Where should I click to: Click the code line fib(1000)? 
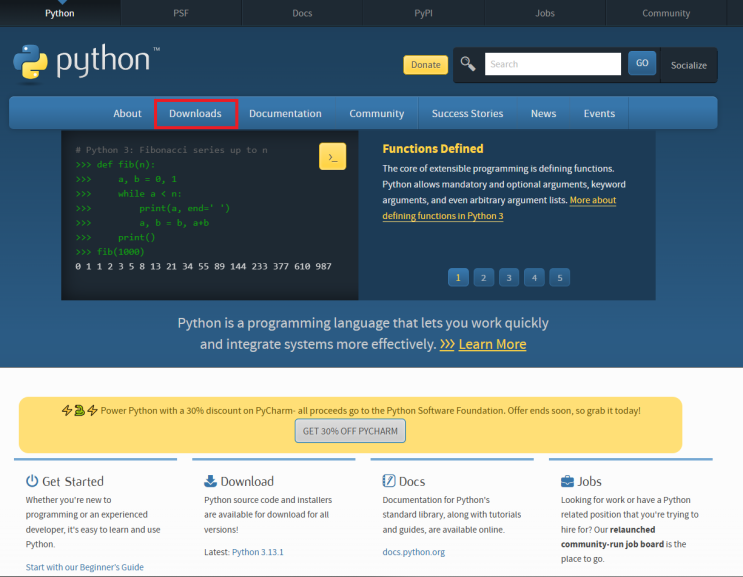[109, 252]
